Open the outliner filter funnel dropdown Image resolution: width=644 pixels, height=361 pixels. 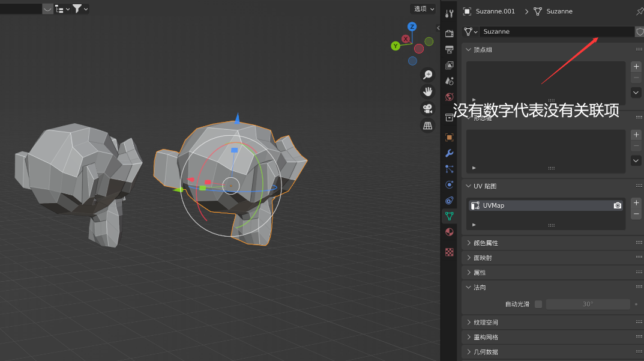coord(80,9)
